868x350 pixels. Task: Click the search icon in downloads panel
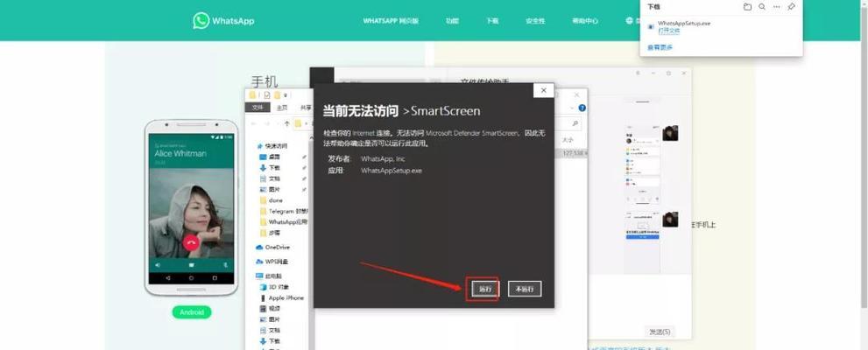point(762,7)
